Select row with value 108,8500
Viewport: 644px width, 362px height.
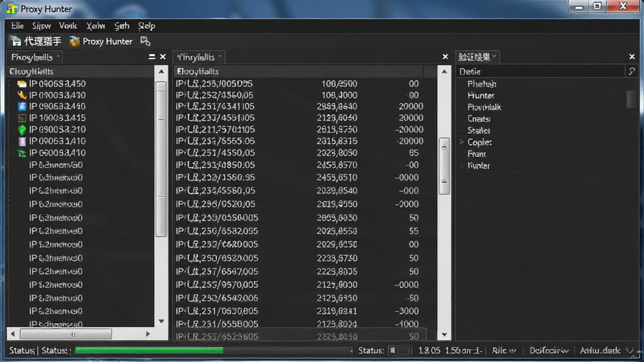coord(305,84)
